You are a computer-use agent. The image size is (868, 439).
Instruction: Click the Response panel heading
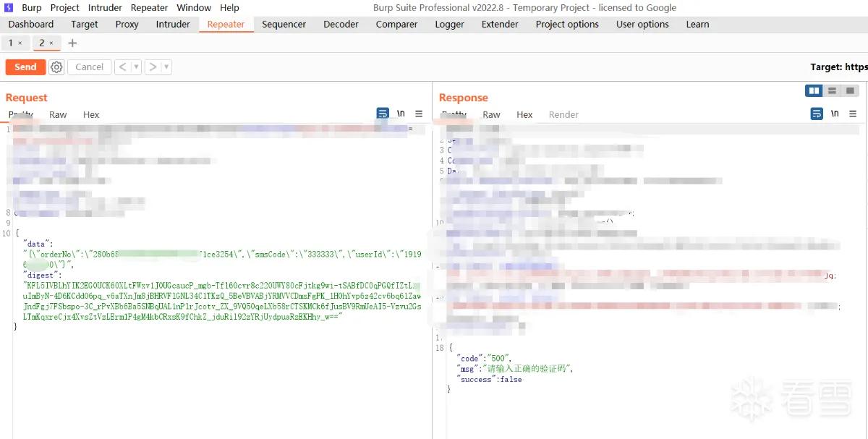point(464,98)
